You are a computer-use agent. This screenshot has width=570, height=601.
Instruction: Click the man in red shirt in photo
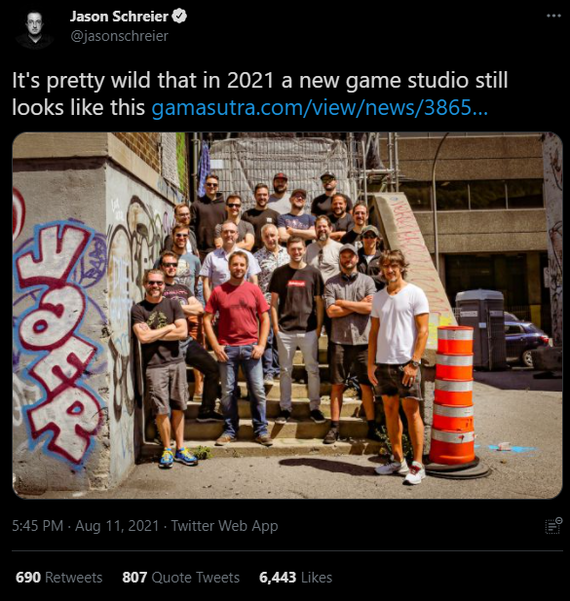click(x=238, y=347)
